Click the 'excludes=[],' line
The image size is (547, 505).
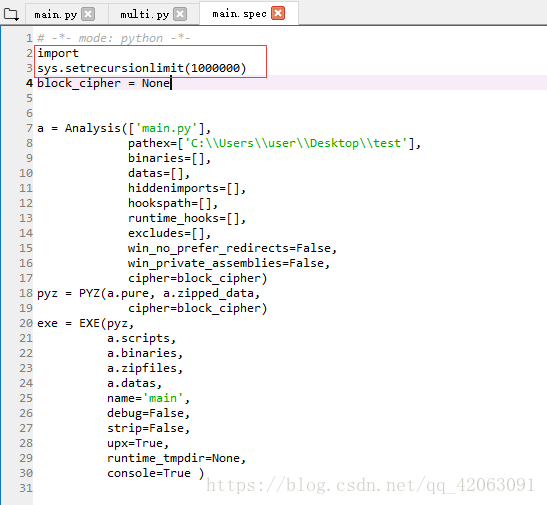170,233
